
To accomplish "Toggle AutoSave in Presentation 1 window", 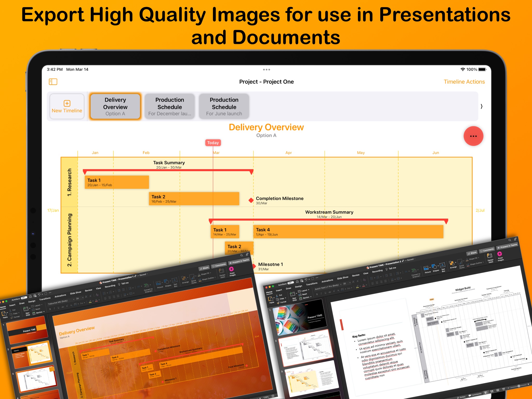I will click(24, 298).
